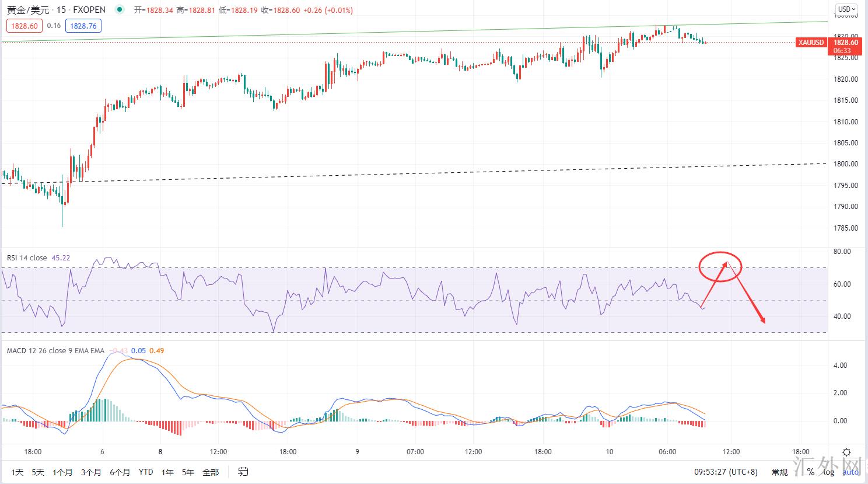This screenshot has height=484, width=868.
Task: Select the 6个月 time range
Action: (120, 472)
